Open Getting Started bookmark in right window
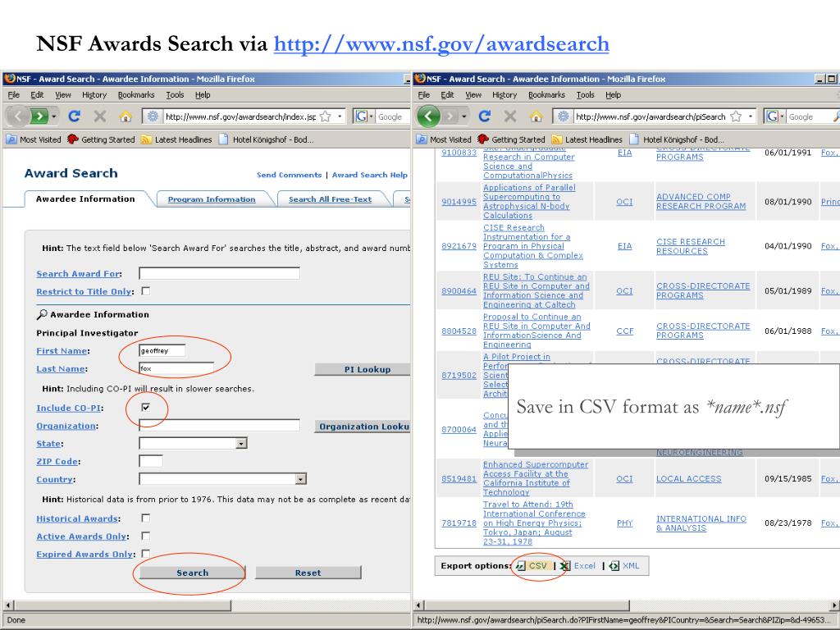The width and height of the screenshot is (840, 630). [x=512, y=139]
